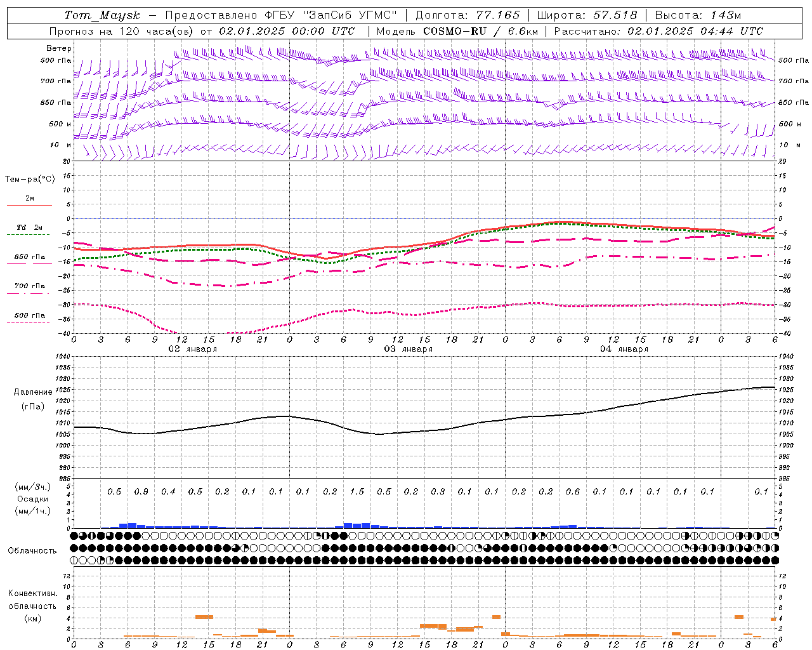Click the 850 гПа temperature legend entry
The width and height of the screenshot is (812, 650).
[30, 257]
